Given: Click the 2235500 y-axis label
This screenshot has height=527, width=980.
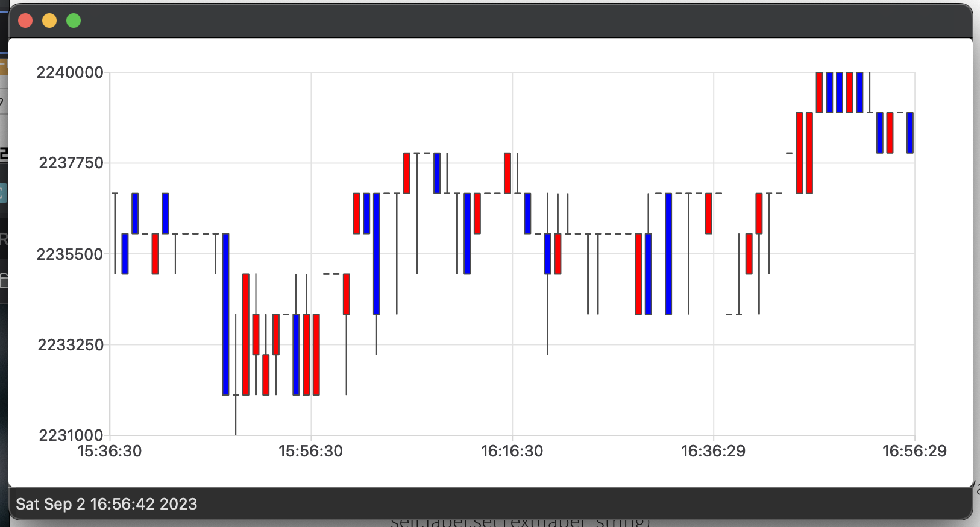Looking at the screenshot, I should [x=70, y=254].
